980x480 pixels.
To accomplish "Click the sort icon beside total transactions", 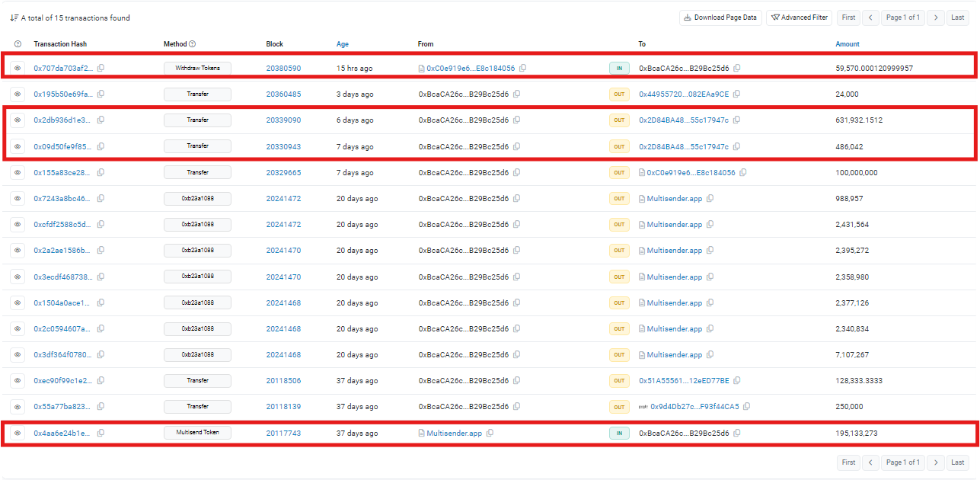I will [x=14, y=18].
